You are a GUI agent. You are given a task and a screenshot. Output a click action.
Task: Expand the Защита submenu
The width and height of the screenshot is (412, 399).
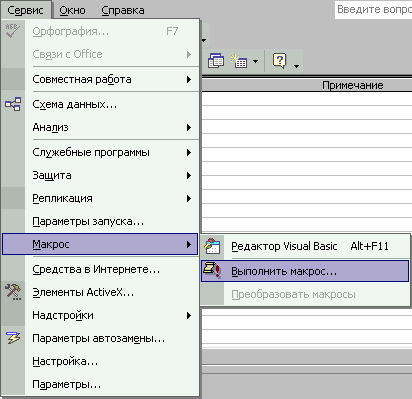click(x=189, y=175)
